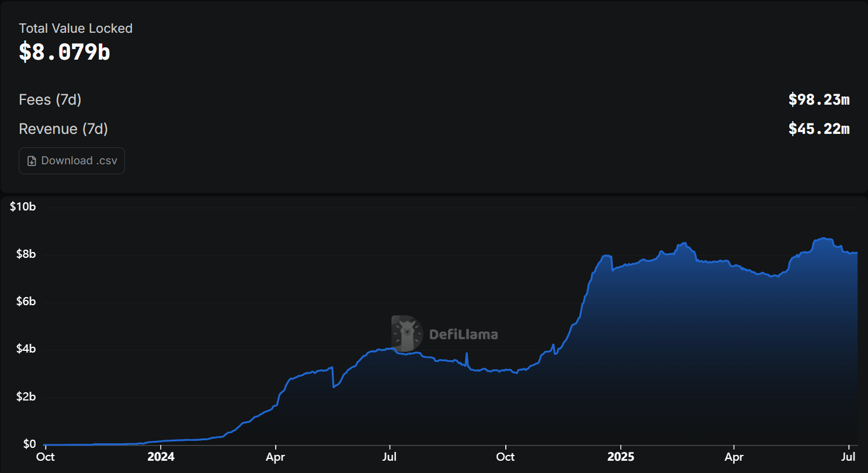This screenshot has width=868, height=473.
Task: Click the Total Value Locked label
Action: tap(76, 28)
